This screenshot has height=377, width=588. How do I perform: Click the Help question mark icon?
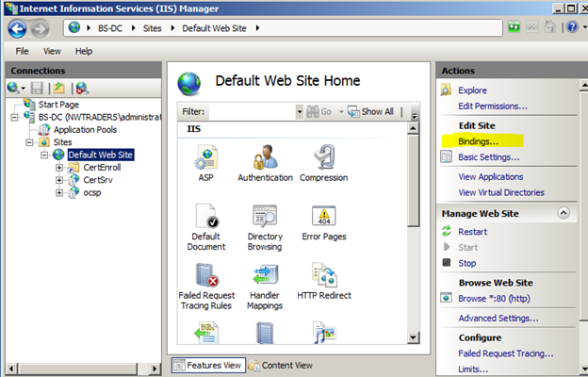(572, 27)
